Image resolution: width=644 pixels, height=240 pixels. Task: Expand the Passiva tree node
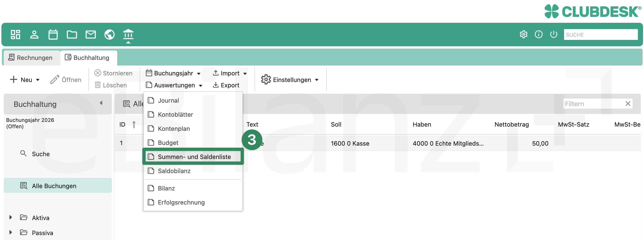pos(11,232)
